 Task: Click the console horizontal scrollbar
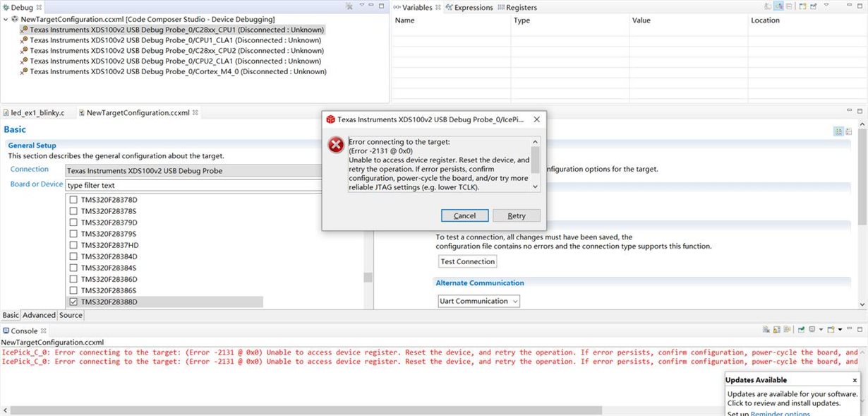[306, 410]
